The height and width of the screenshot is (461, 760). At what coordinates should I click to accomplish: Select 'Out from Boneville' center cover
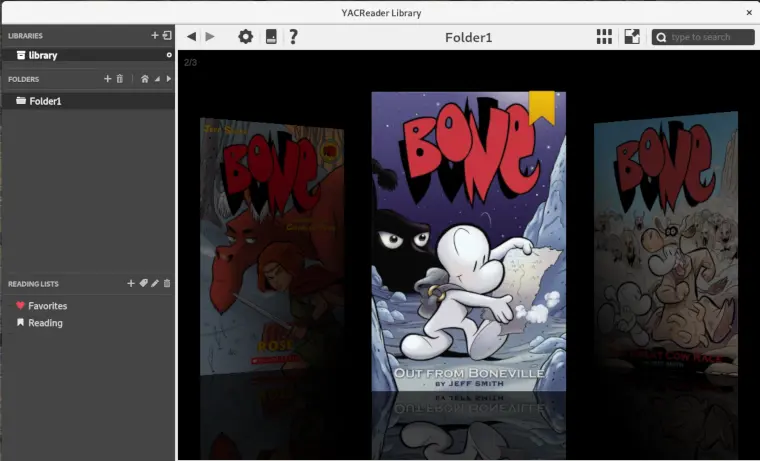(469, 241)
